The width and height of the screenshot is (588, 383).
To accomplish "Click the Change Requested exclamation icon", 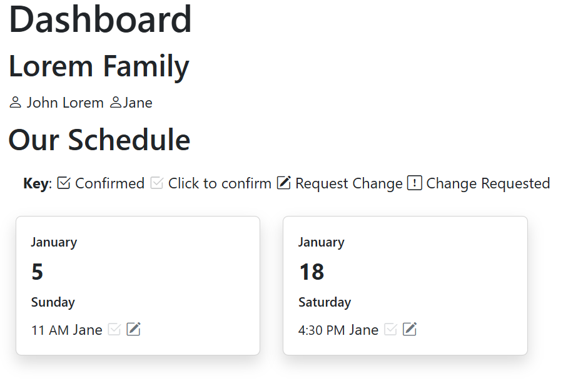I will coord(414,183).
